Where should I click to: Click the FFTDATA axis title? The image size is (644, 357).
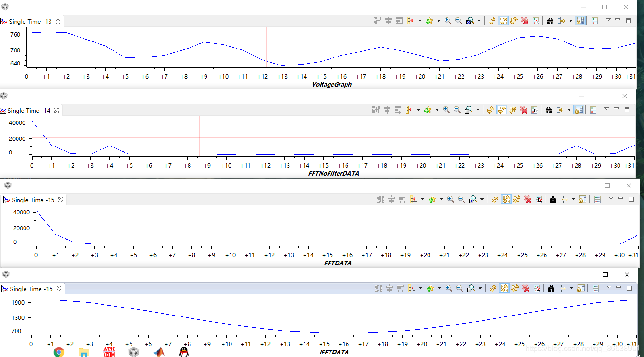(338, 263)
